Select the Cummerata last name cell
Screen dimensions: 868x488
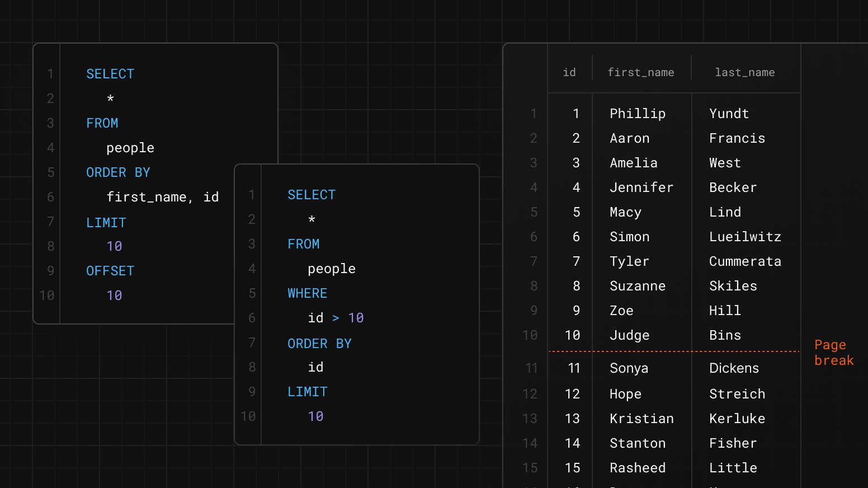(x=745, y=261)
